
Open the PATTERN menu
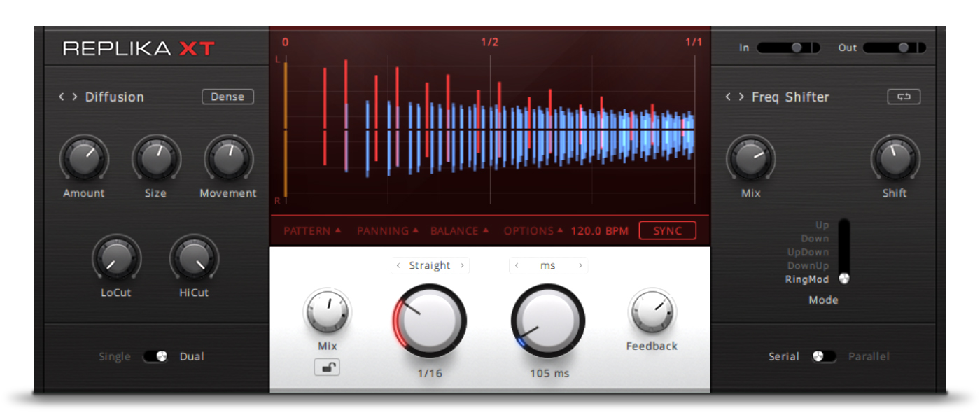coord(312,230)
